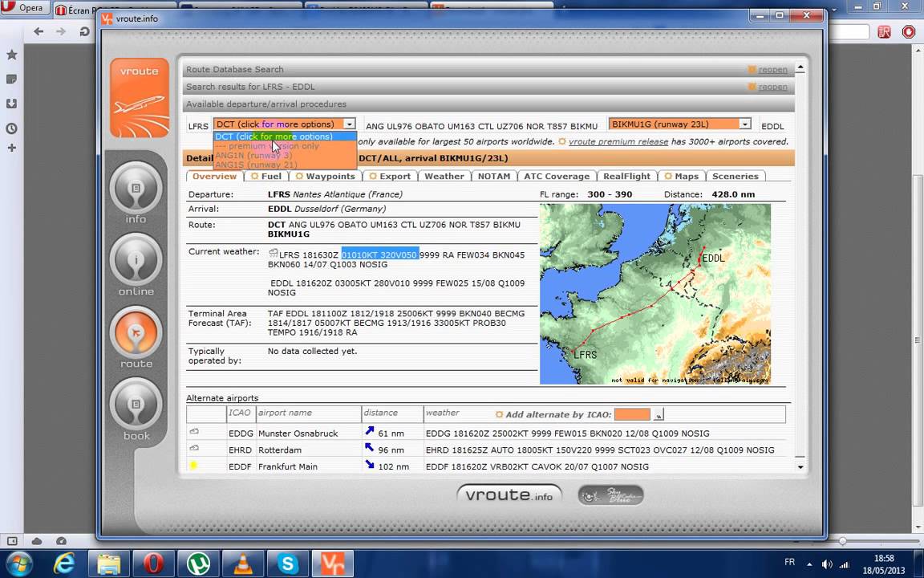
Task: Reopen the Route Database Search section
Action: pos(772,70)
